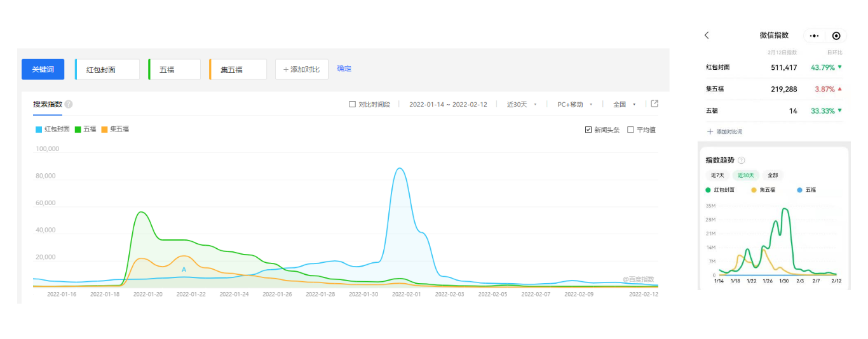
Task: Open the three-dots more menu in 微信指数
Action: pyautogui.click(x=814, y=36)
